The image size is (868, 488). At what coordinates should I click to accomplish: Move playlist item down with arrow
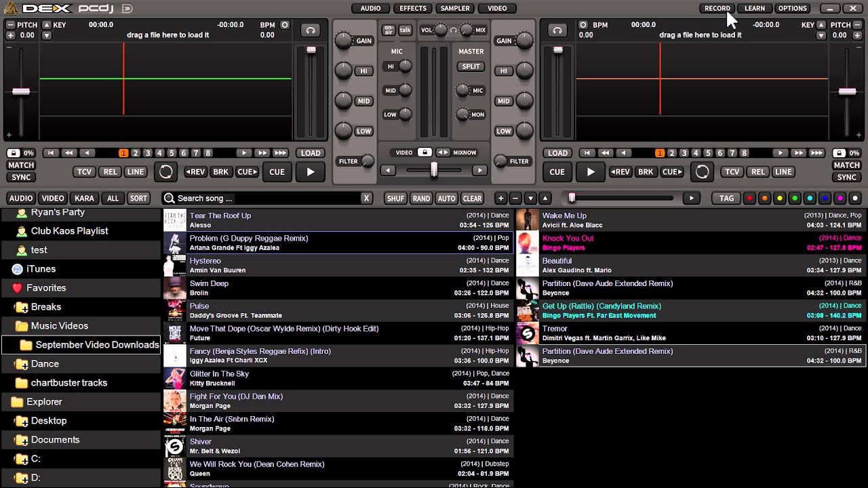(530, 199)
